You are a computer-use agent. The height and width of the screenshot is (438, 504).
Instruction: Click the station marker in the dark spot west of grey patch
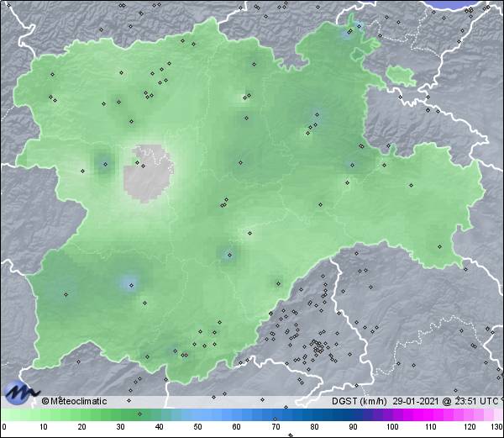[x=105, y=164]
